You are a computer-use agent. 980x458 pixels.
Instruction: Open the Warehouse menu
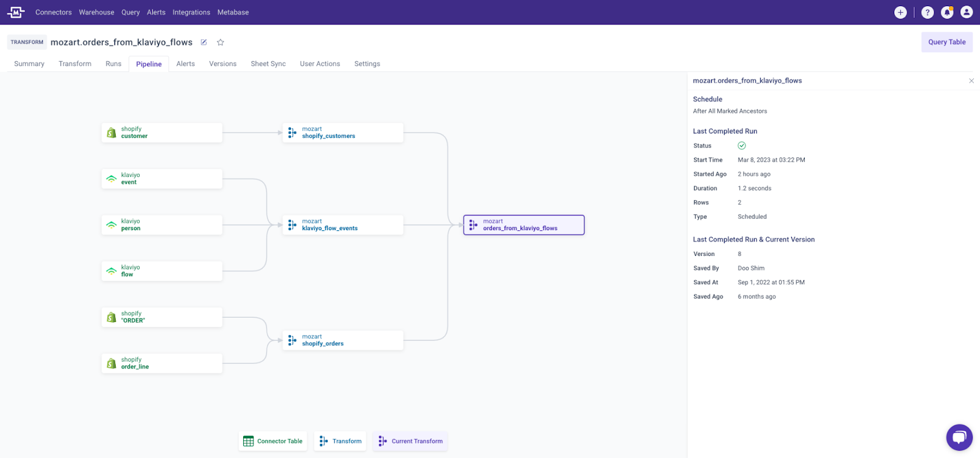click(x=96, y=12)
